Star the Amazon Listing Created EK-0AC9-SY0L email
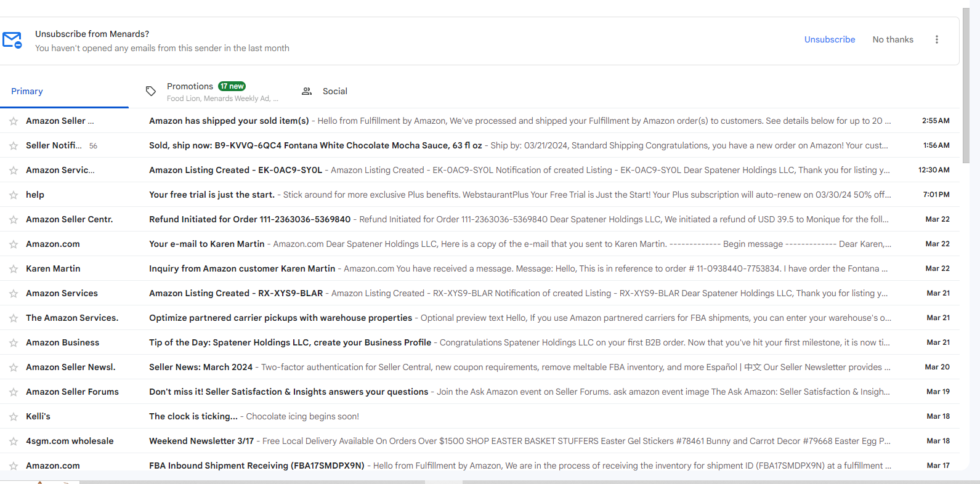This screenshot has width=980, height=484. point(14,171)
